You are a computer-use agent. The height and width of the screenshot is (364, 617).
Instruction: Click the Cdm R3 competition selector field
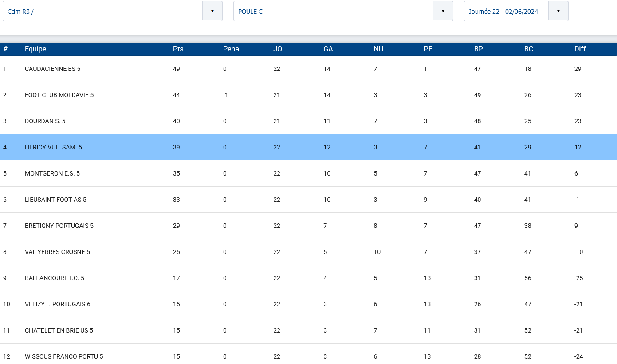click(113, 11)
